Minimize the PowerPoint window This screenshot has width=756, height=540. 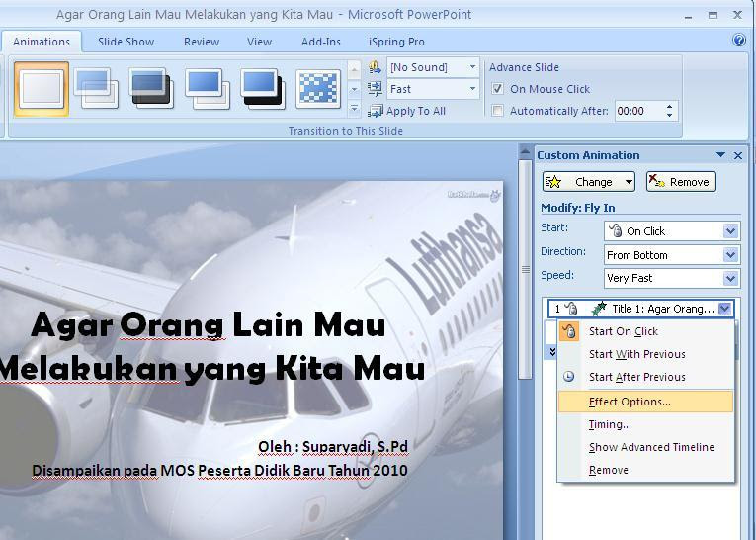click(688, 16)
